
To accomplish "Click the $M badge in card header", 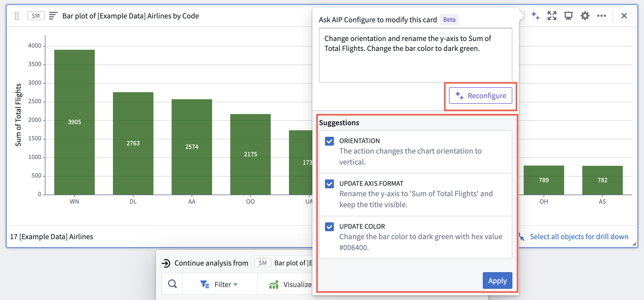I will 36,16.
